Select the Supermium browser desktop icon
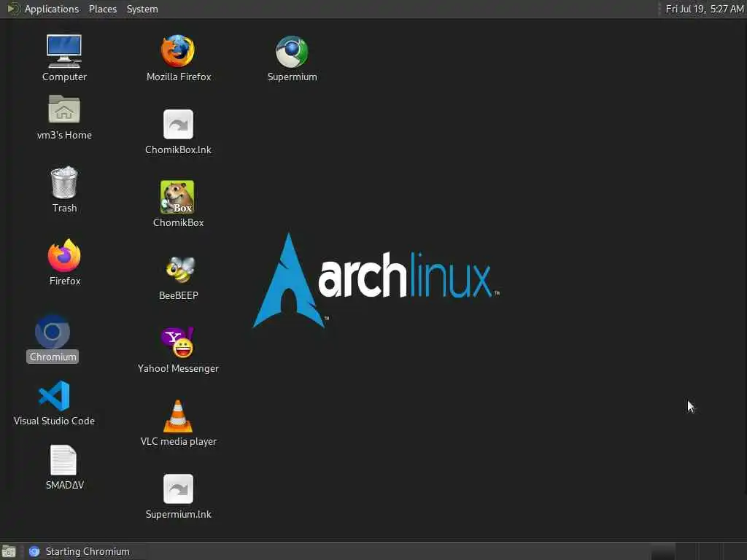747x560 pixels. coord(292,52)
